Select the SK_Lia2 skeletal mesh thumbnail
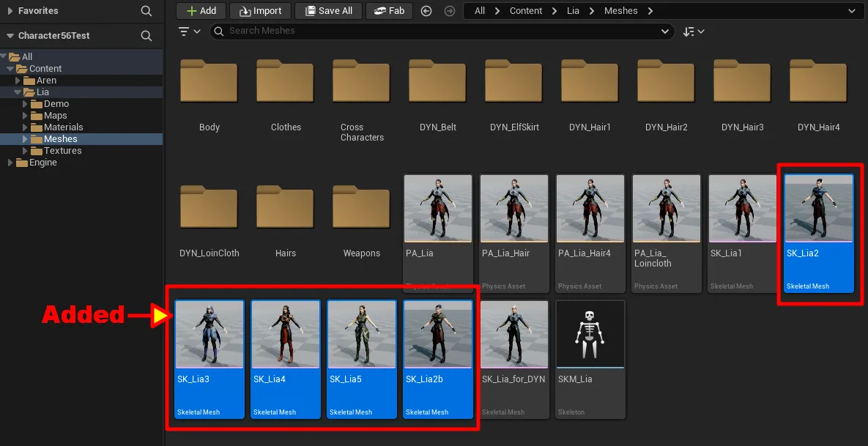Screen dimensions: 868x446 click(819, 209)
